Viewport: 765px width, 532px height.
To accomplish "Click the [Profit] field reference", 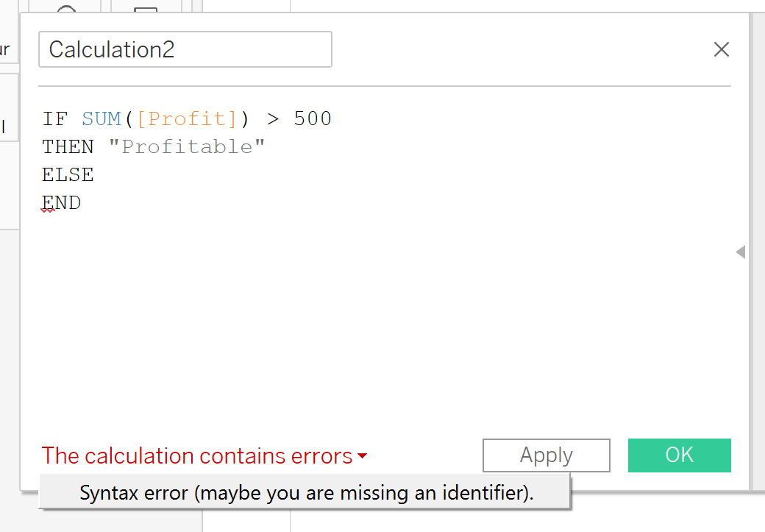I will 188,118.
